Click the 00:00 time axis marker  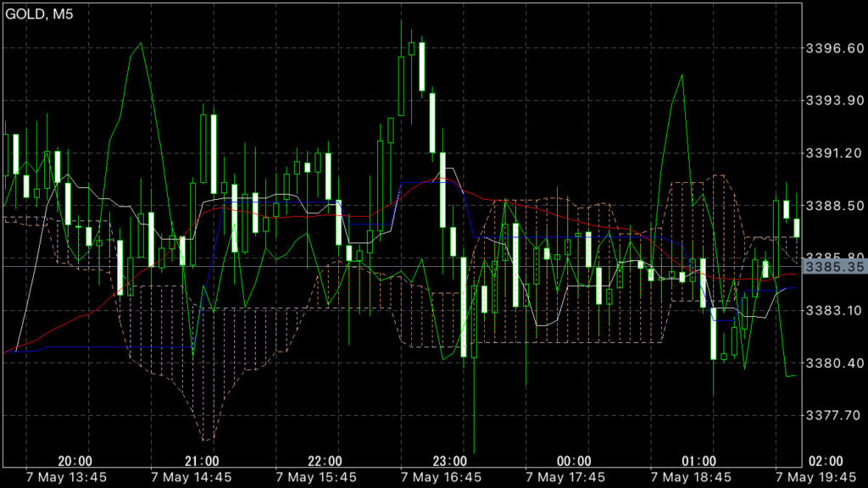[x=575, y=461]
